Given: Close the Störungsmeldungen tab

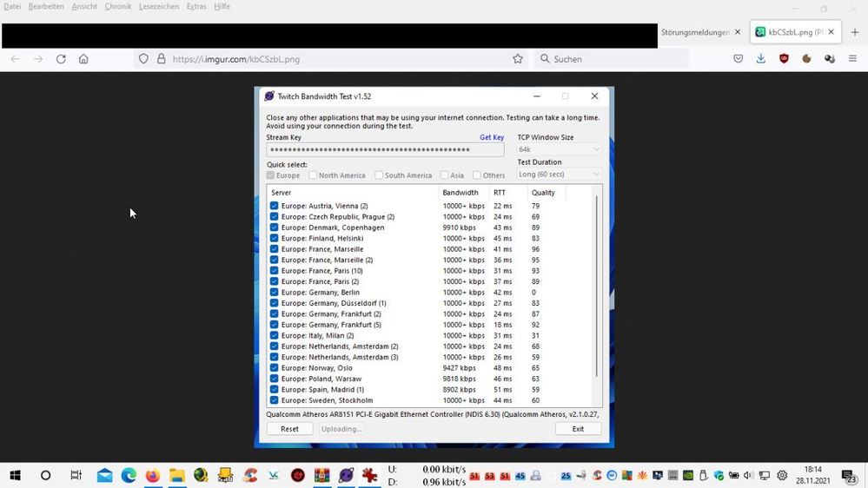Looking at the screenshot, I should coord(738,32).
